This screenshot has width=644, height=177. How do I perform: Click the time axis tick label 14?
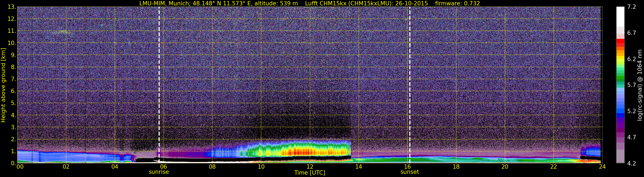tap(358, 167)
